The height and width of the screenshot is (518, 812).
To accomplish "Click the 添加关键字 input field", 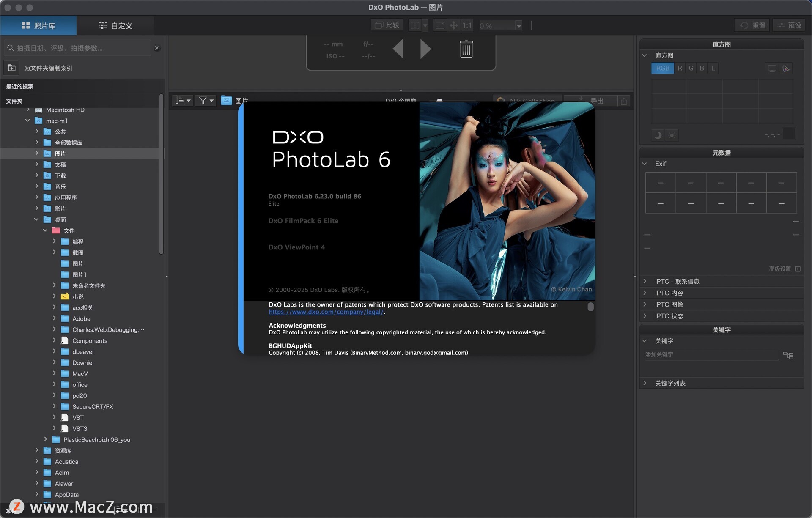I will tap(711, 355).
